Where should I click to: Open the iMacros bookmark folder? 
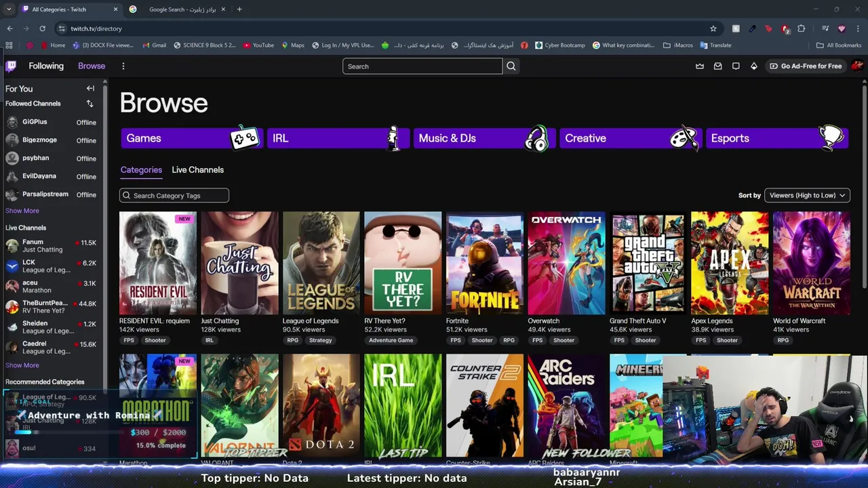point(677,45)
